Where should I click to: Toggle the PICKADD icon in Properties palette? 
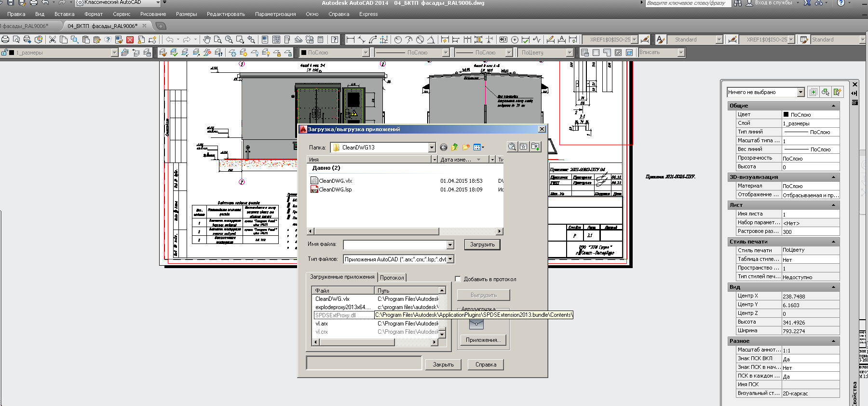813,92
